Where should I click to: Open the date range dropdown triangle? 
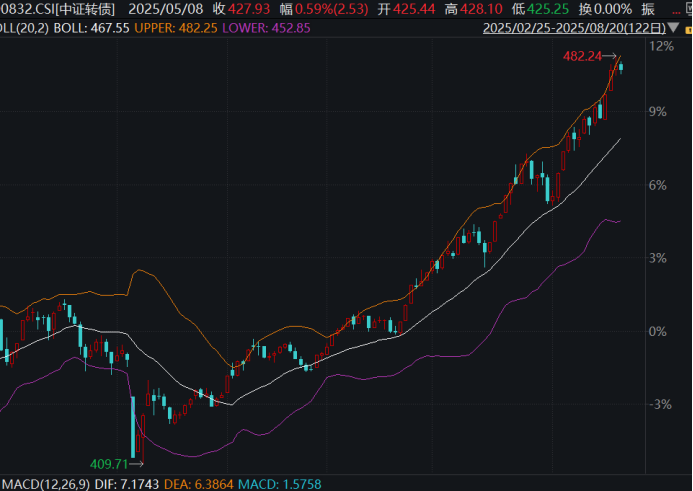coord(674,28)
